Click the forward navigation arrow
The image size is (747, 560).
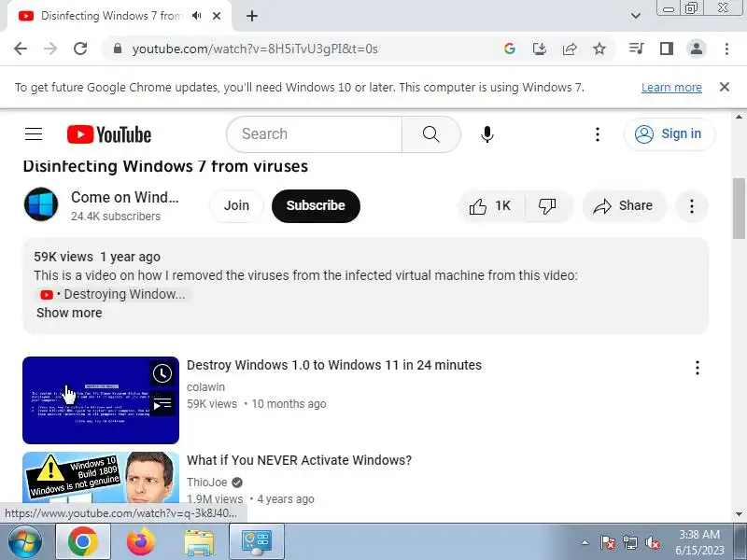50,49
